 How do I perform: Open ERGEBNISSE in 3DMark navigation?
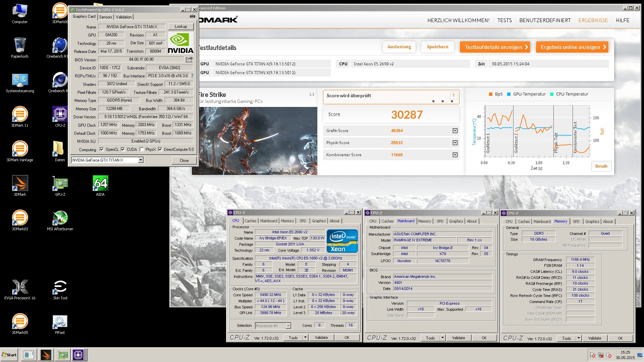593,20
